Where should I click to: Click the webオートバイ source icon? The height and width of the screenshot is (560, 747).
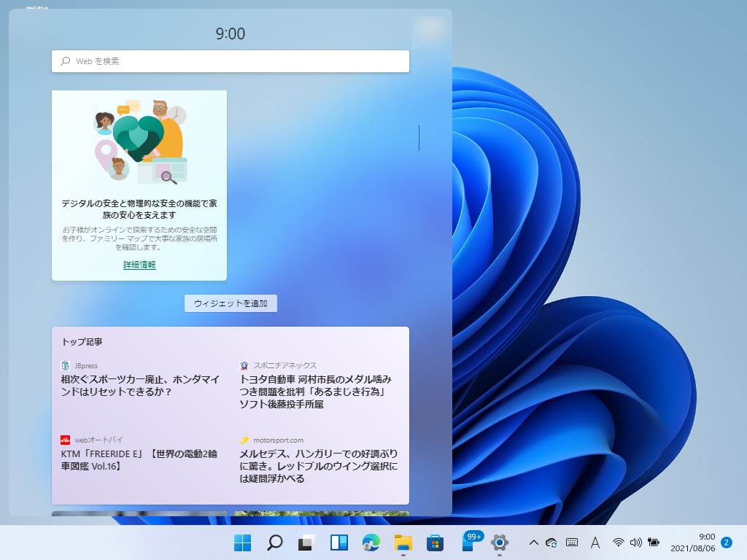[66, 440]
